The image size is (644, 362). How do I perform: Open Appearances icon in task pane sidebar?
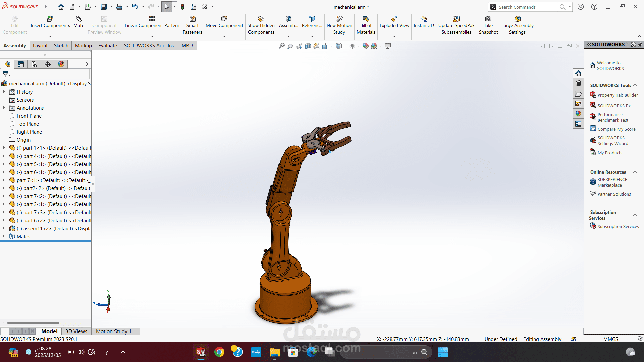[x=578, y=114]
